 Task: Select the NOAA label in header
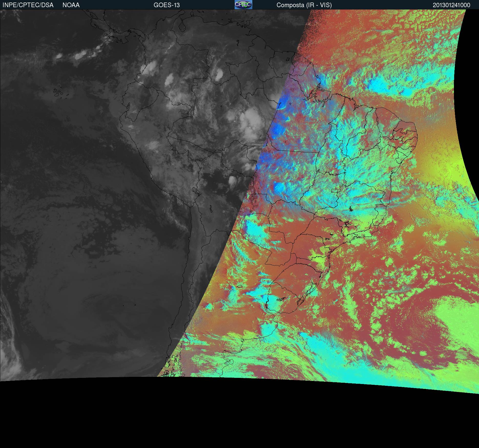click(x=71, y=5)
